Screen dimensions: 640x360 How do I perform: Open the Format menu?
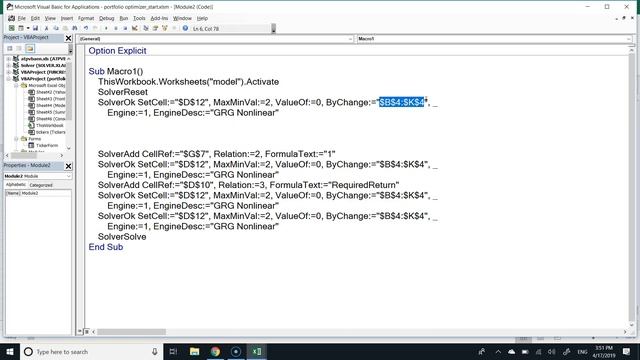pos(86,18)
